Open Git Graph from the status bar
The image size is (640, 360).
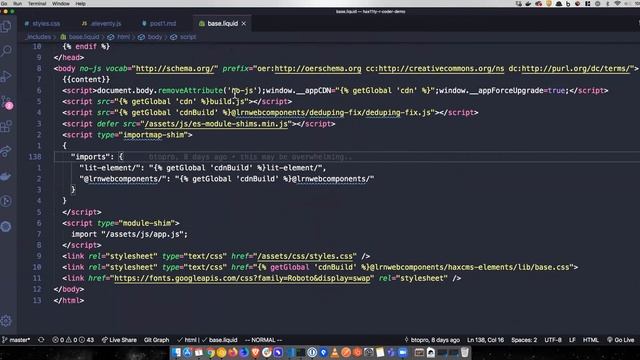pyautogui.click(x=156, y=340)
